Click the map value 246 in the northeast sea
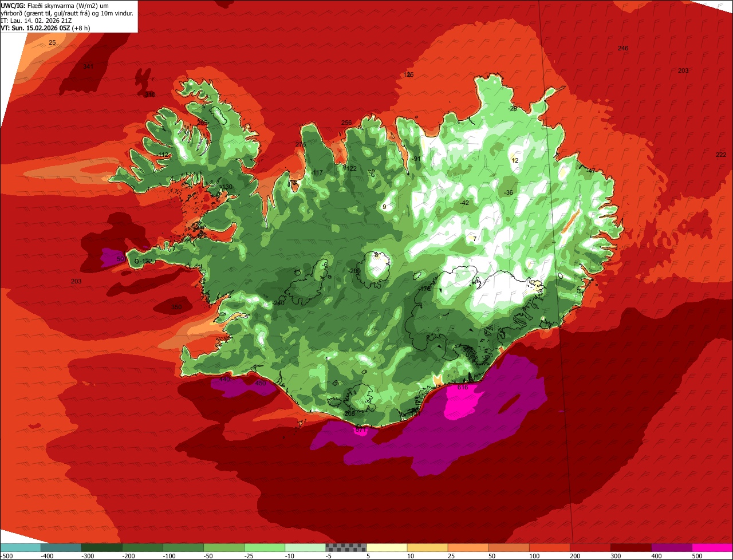The image size is (733, 560). pyautogui.click(x=623, y=48)
